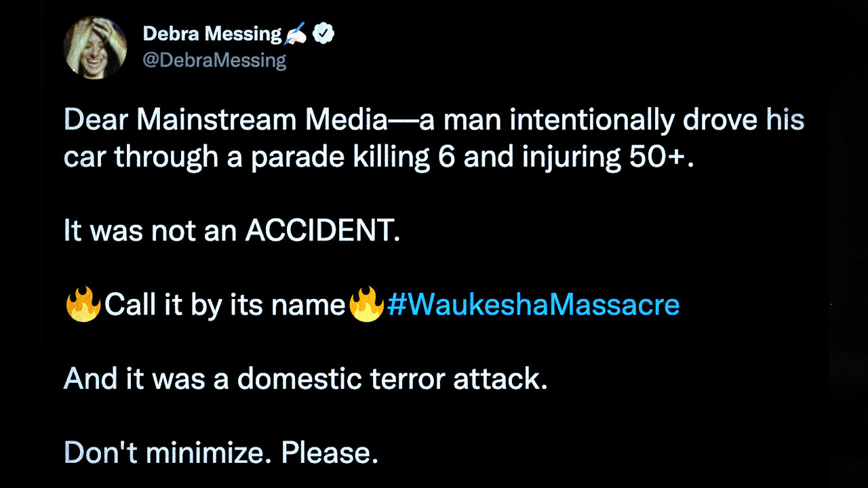Click the "Call it by its name" text
The width and height of the screenshot is (868, 488).
point(224,305)
